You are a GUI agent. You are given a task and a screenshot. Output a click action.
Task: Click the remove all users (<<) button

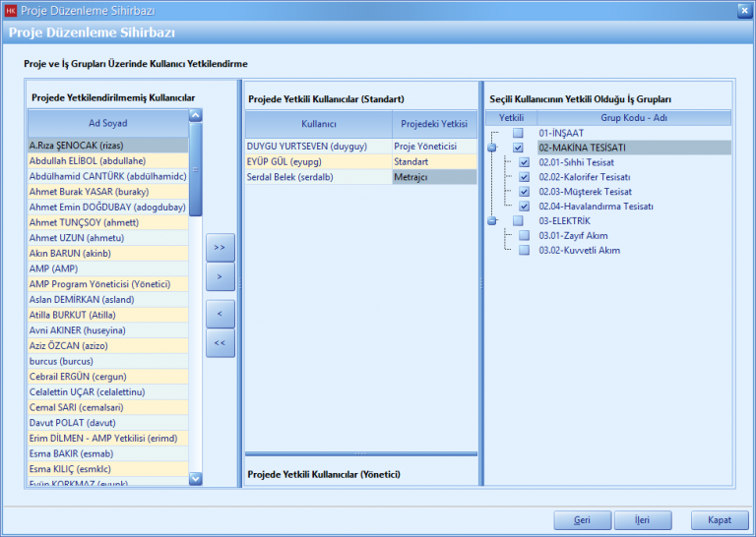(220, 343)
